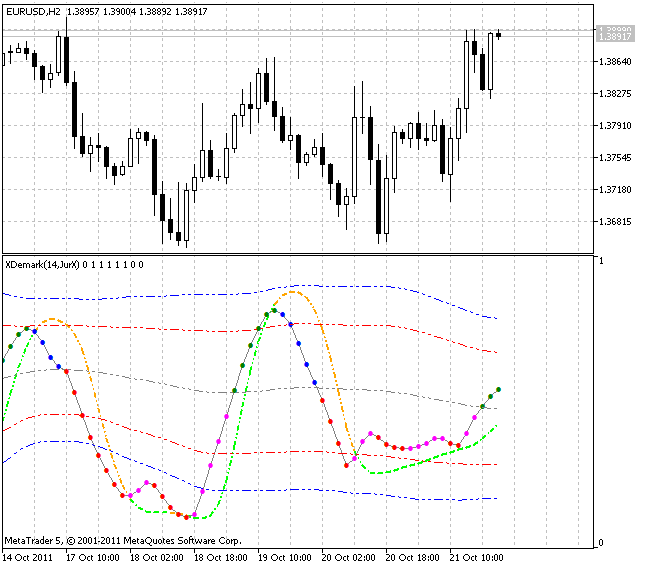Viewport: 646px width, 569px height.
Task: Select the 19 Oct 10:00 time label
Action: point(284,557)
